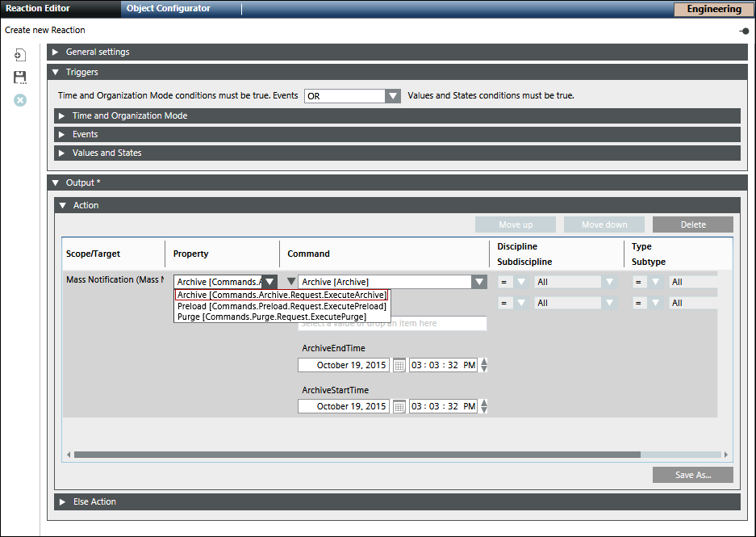Image resolution: width=756 pixels, height=537 pixels.
Task: Select Preload option from property list
Action: point(282,306)
